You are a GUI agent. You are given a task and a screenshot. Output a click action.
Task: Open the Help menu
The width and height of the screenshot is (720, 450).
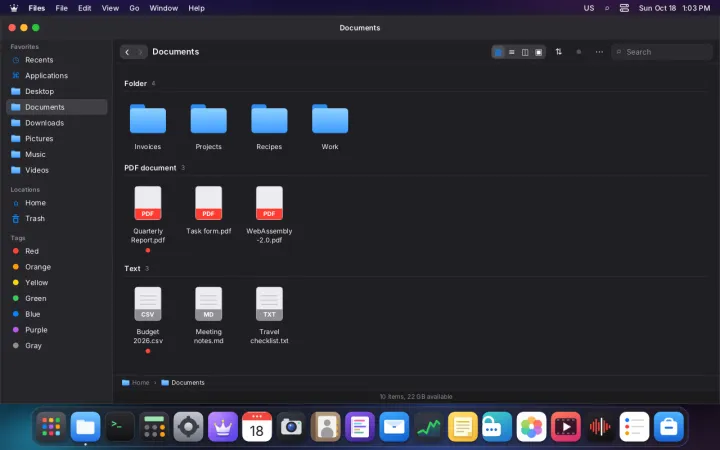point(196,8)
